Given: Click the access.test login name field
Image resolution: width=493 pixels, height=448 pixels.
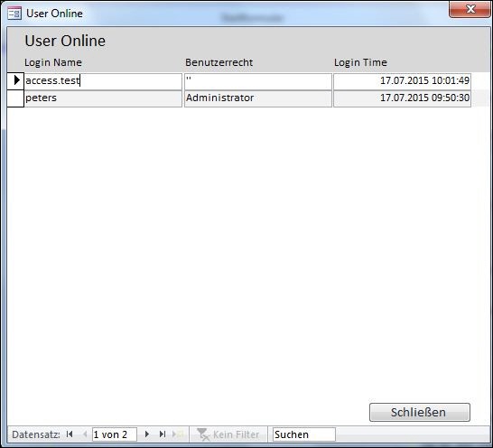Looking at the screenshot, I should 103,81.
